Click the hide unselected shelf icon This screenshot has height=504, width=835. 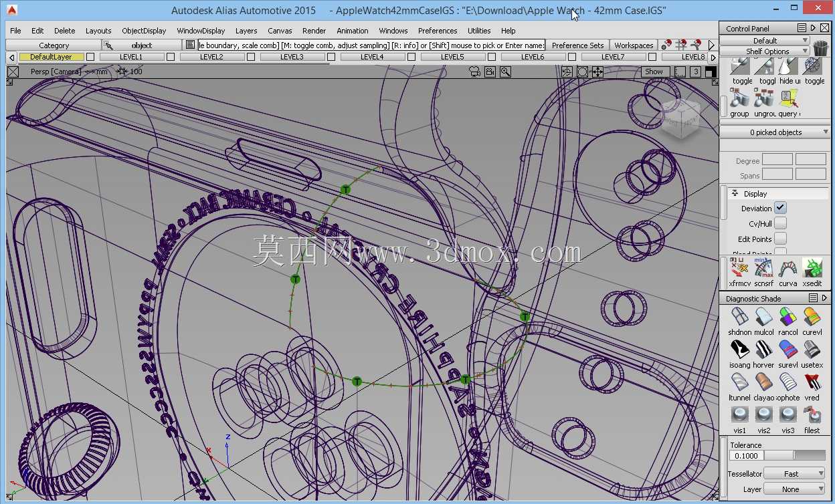[x=788, y=66]
